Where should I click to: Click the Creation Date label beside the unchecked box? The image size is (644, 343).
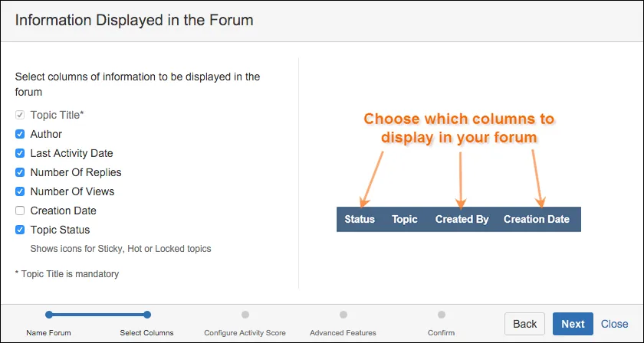63,211
